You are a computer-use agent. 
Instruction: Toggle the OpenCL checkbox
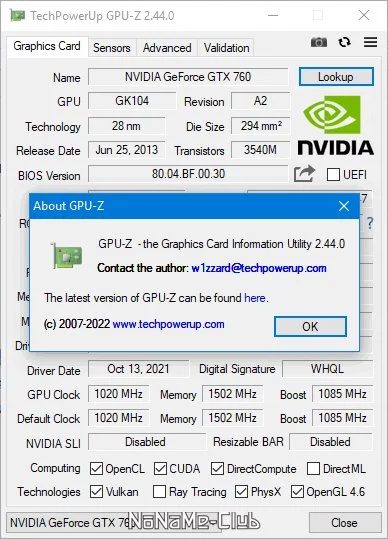point(96,469)
